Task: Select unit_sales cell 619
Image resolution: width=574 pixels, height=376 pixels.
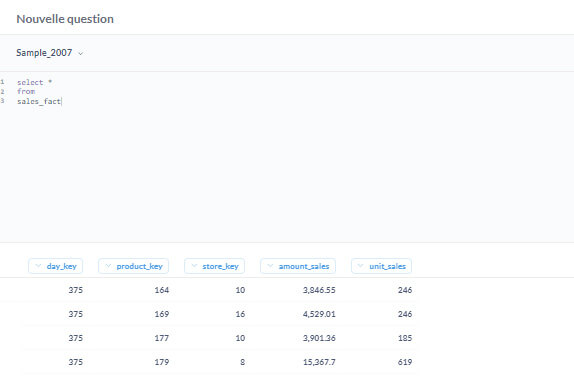Action: (405, 362)
